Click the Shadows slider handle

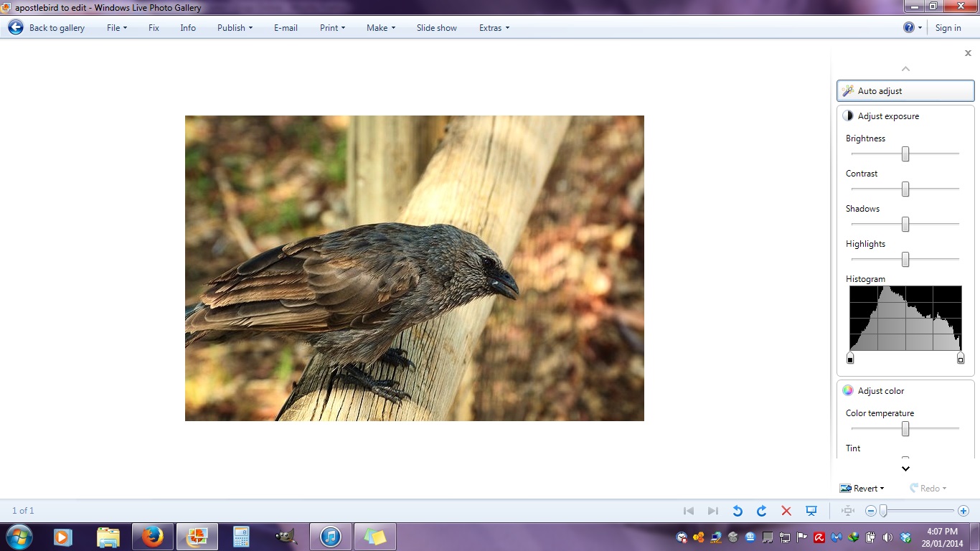tap(905, 224)
